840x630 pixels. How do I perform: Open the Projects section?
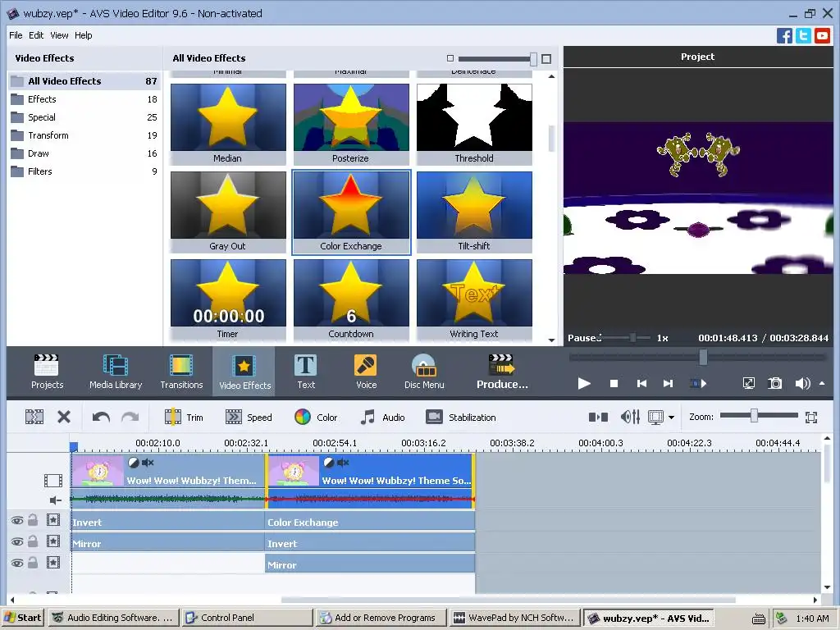tap(47, 372)
